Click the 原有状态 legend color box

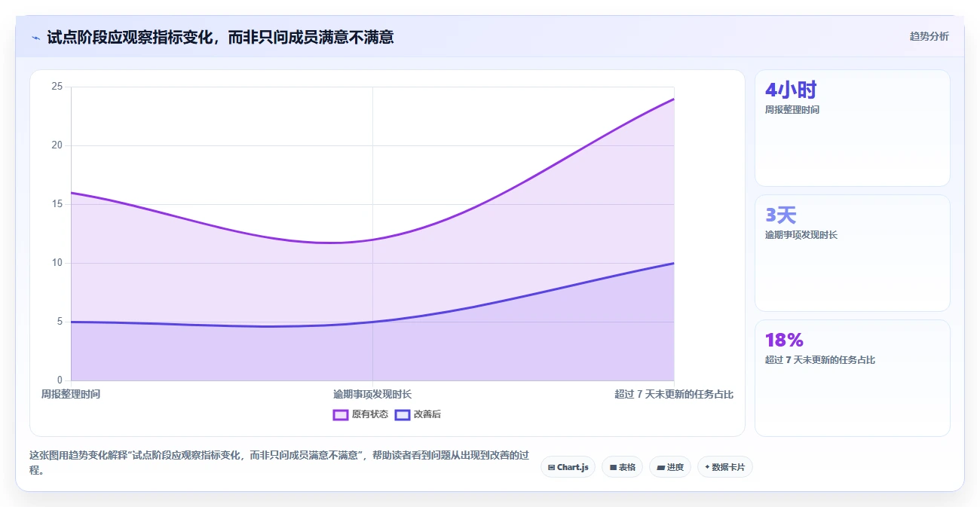pos(341,414)
